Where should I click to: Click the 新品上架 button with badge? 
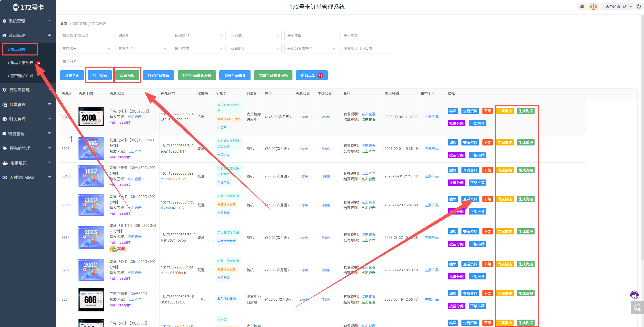tap(312, 75)
